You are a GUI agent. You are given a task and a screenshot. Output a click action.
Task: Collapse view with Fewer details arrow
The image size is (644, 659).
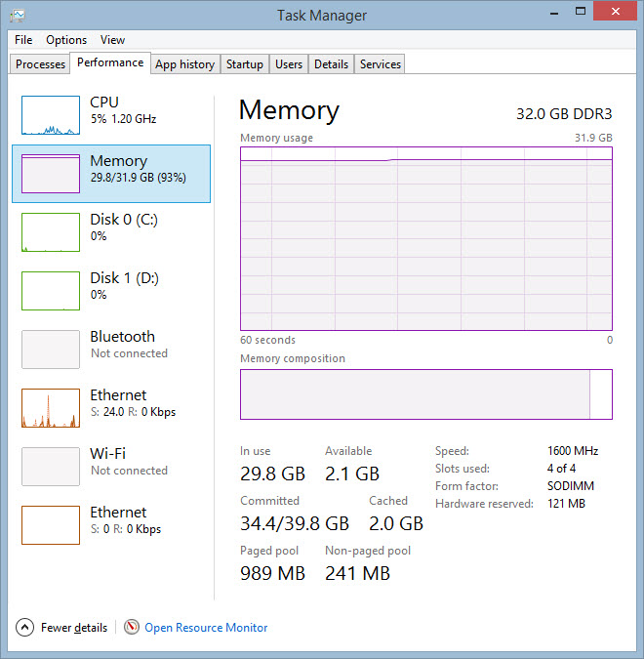coord(25,628)
